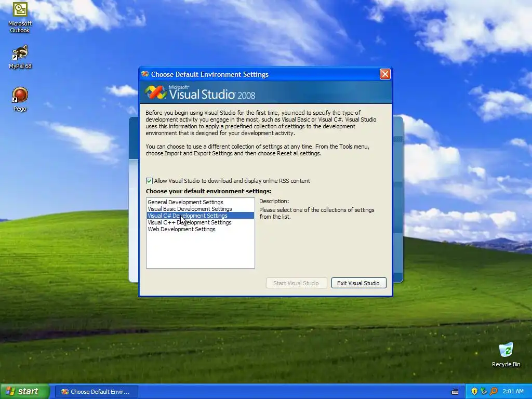Select Visual Basic Development Settings
Screen dimensions: 532x399
pos(200,209)
